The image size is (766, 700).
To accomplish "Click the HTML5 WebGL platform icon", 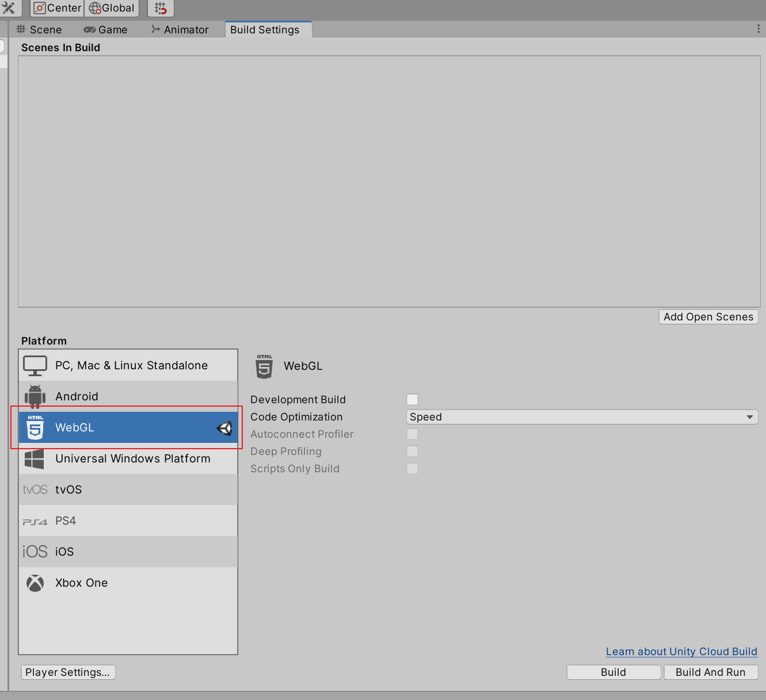I will (35, 427).
